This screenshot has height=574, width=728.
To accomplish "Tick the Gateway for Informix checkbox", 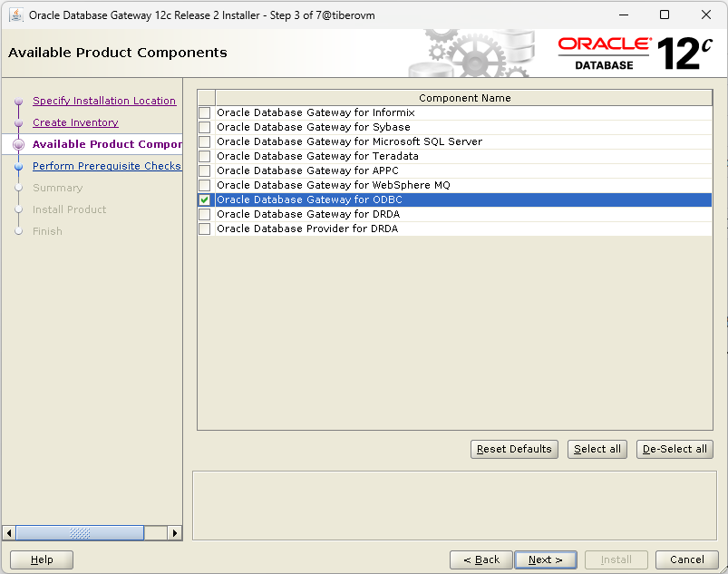I will pos(204,112).
